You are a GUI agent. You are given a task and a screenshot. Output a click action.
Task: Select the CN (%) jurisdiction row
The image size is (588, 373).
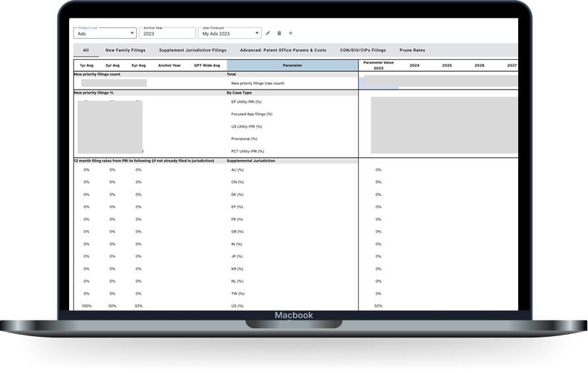[x=238, y=182]
